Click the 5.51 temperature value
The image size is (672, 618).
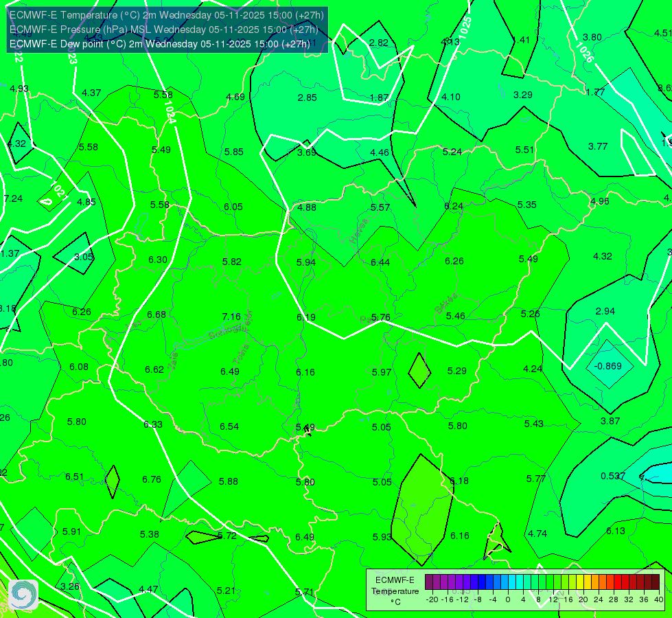(524, 150)
